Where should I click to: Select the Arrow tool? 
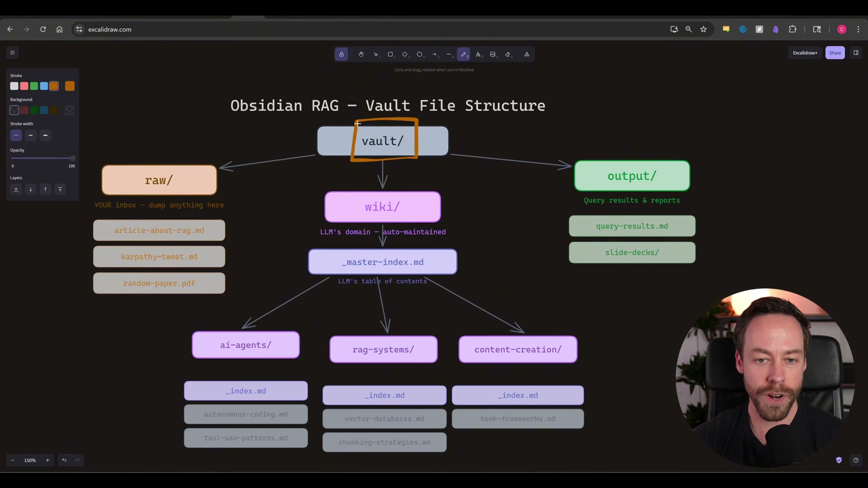(x=434, y=54)
